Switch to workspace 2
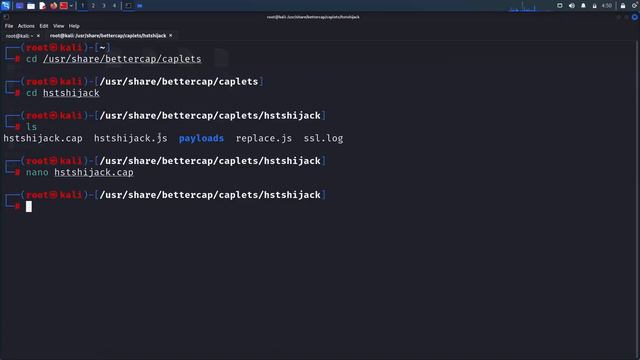The image size is (640, 360). coord(93,6)
